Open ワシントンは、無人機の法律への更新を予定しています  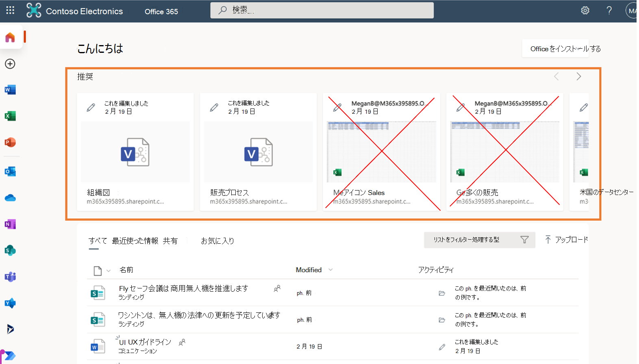pos(199,315)
